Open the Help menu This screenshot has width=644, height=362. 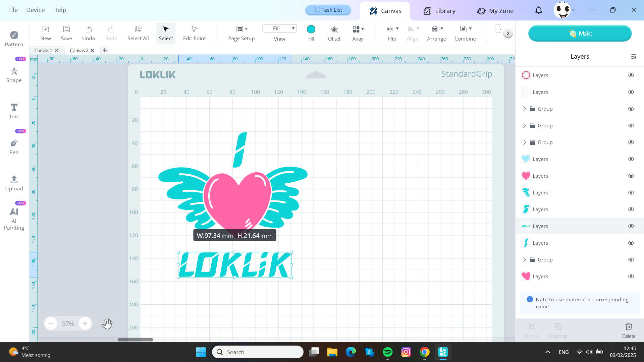click(x=60, y=10)
